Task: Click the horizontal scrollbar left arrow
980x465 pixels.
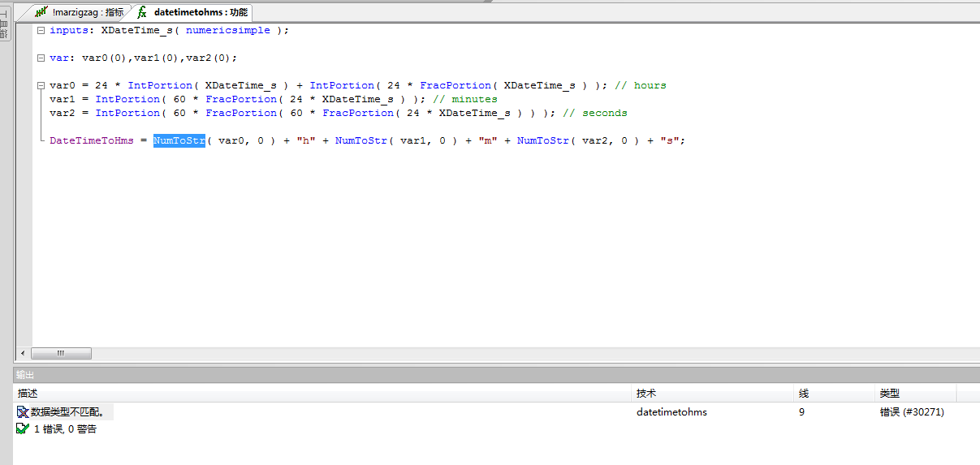Action: (23, 354)
